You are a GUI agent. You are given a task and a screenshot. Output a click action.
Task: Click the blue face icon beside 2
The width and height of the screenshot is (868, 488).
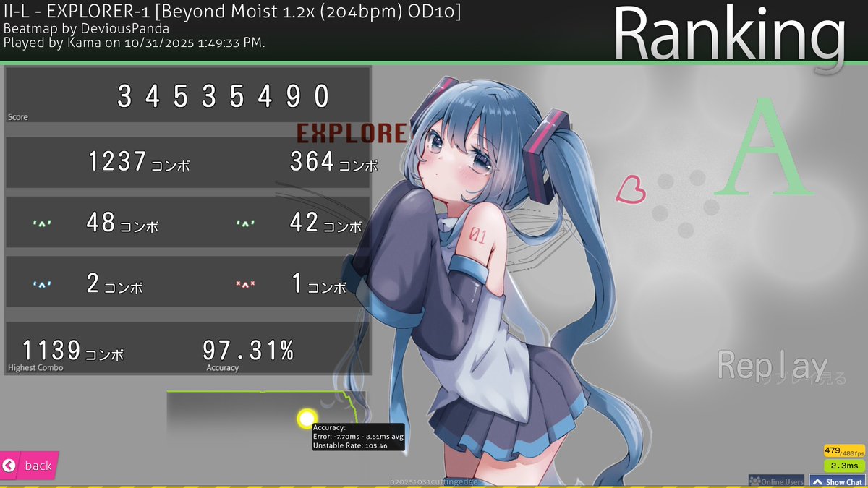click(43, 285)
